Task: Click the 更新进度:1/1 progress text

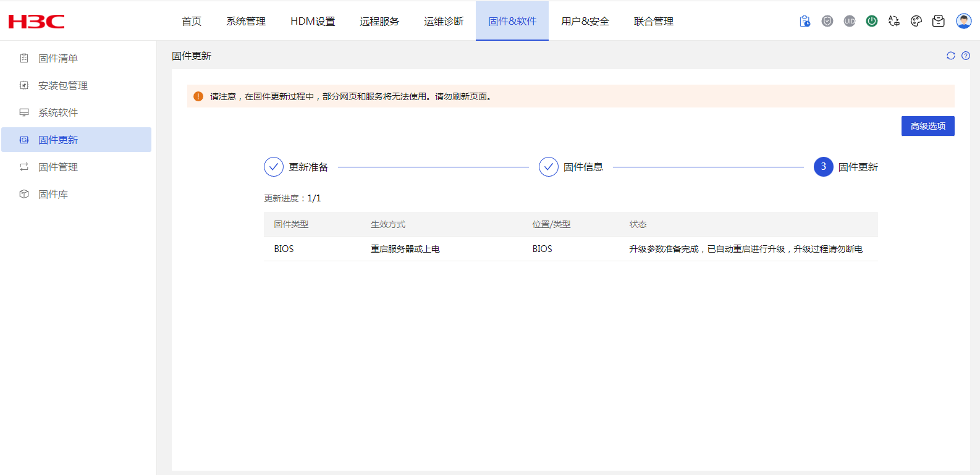Action: 292,198
